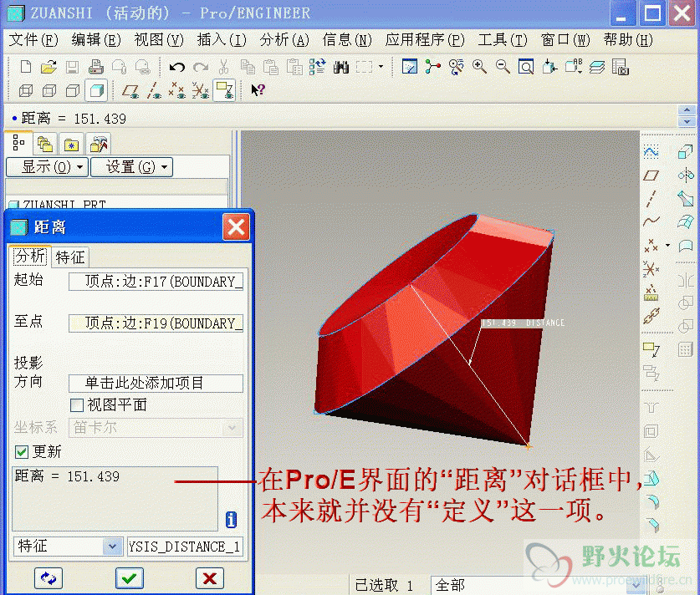This screenshot has height=595, width=700.
Task: Open the 特征 type dropdown at dialog bottom
Action: pos(112,547)
